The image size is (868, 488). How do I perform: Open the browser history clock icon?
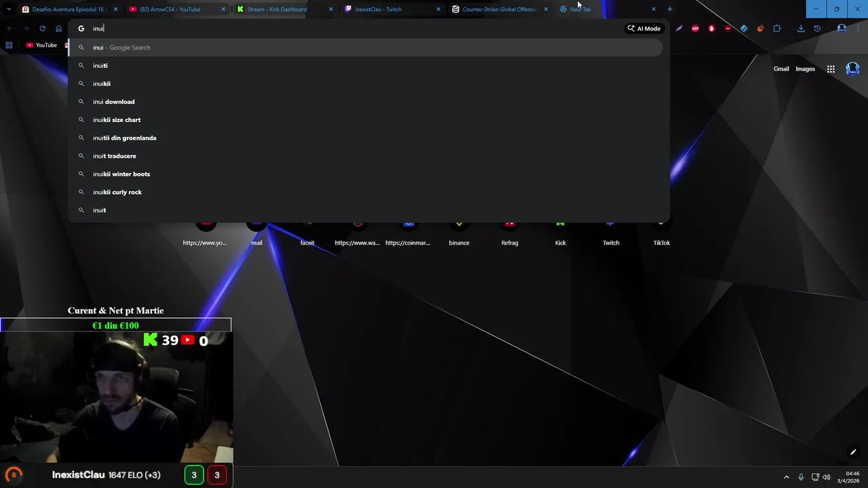(x=817, y=28)
